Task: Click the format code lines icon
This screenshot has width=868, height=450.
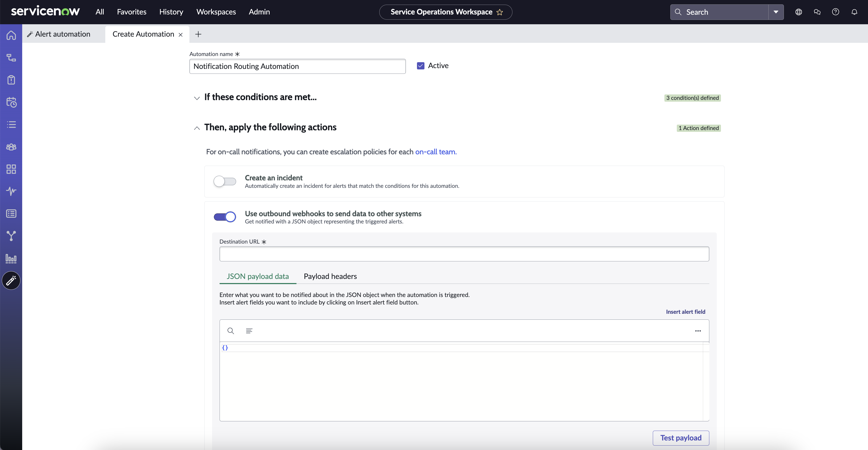Action: click(249, 331)
